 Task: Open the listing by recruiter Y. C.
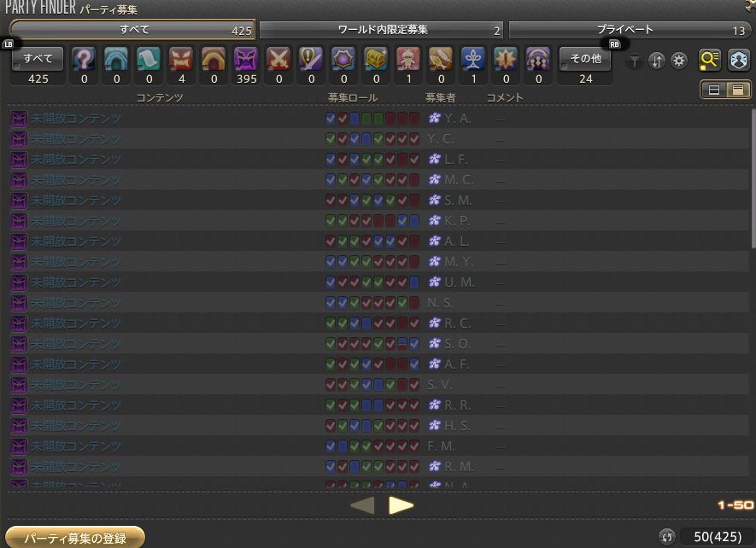click(x=378, y=139)
